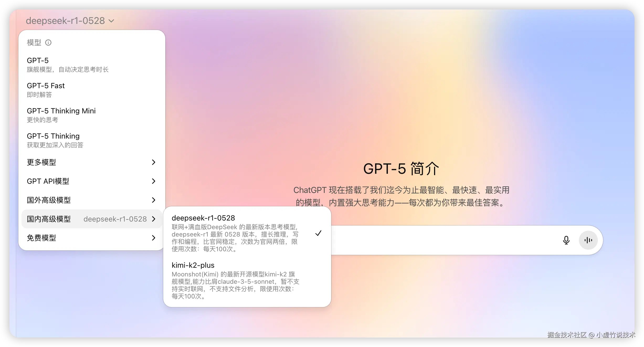
Task: Click the chevron next to 免费模型
Action: pyautogui.click(x=154, y=238)
